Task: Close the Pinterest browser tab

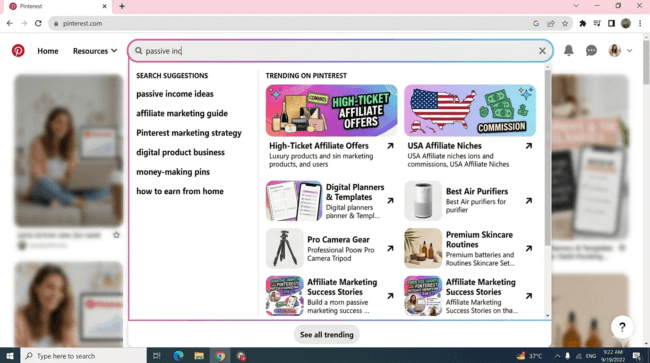Action: point(104,6)
